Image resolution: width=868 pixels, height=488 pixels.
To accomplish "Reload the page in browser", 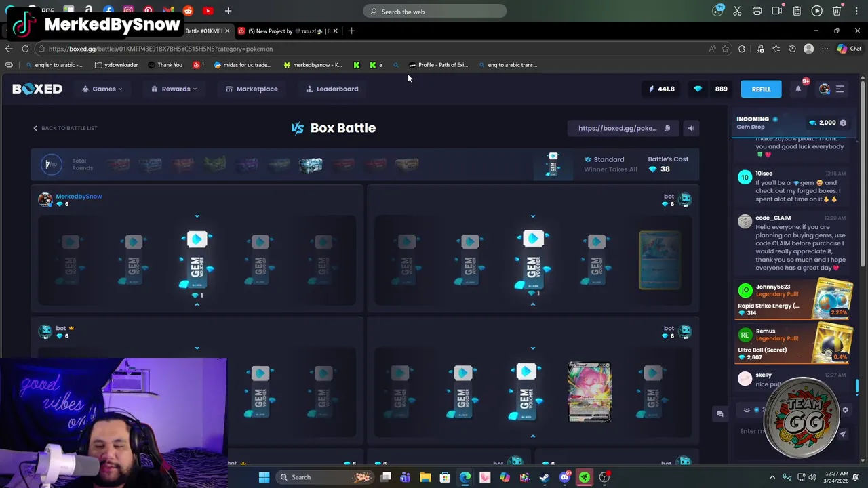I will click(x=25, y=49).
